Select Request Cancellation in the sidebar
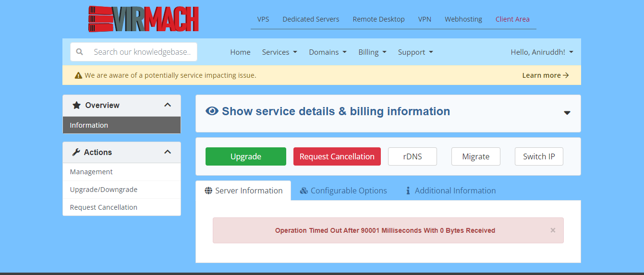The image size is (644, 275). pyautogui.click(x=122, y=207)
